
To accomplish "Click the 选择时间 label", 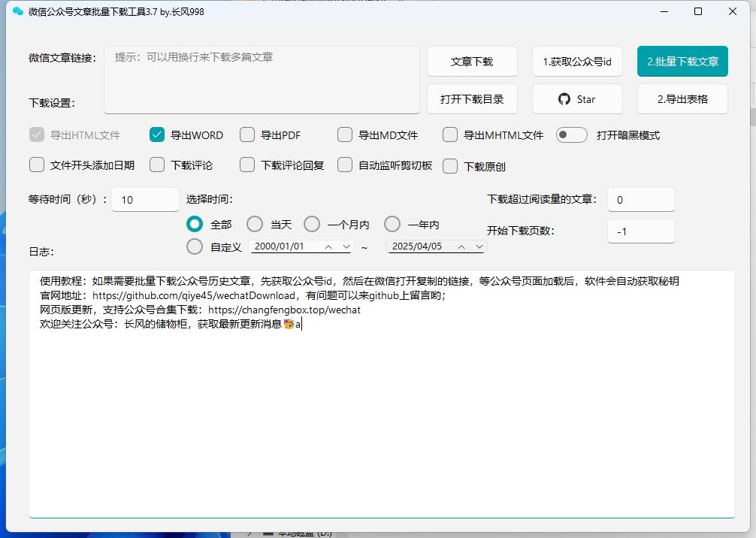I will [209, 199].
